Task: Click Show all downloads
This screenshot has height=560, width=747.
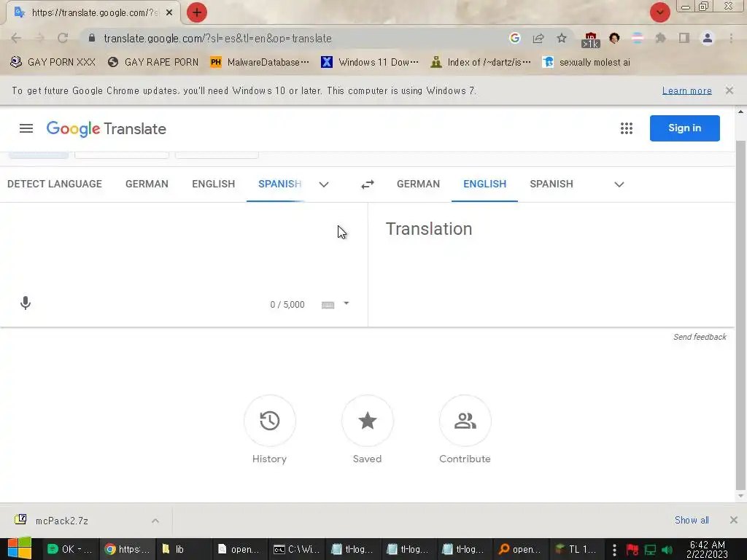Action: click(x=692, y=520)
